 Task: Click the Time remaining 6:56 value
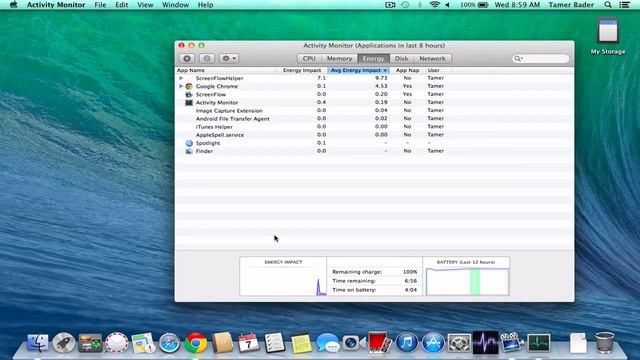(x=411, y=281)
